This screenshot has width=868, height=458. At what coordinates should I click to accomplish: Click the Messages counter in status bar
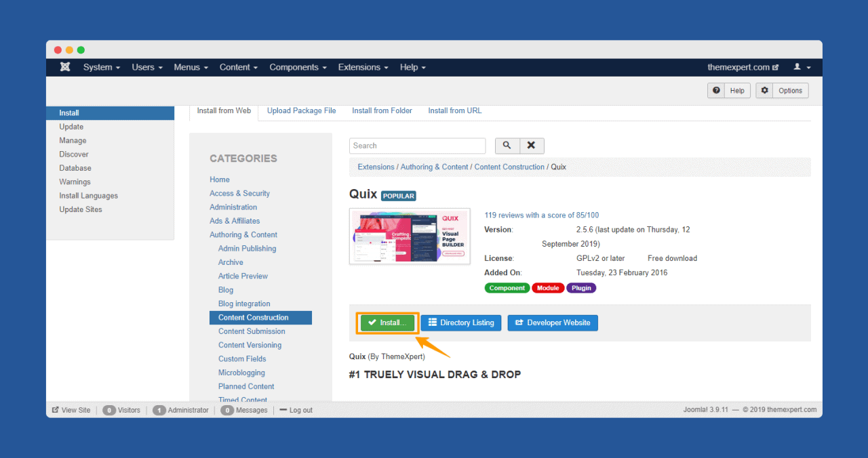pos(244,410)
